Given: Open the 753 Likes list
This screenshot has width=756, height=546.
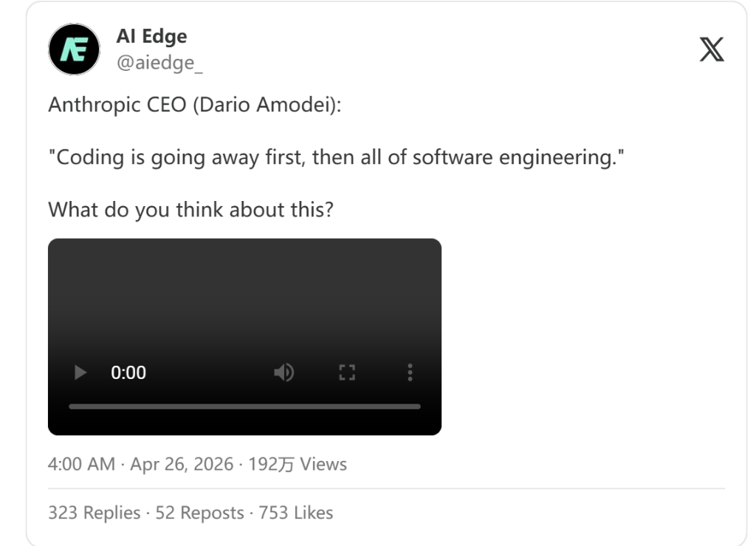Looking at the screenshot, I should click(x=295, y=513).
